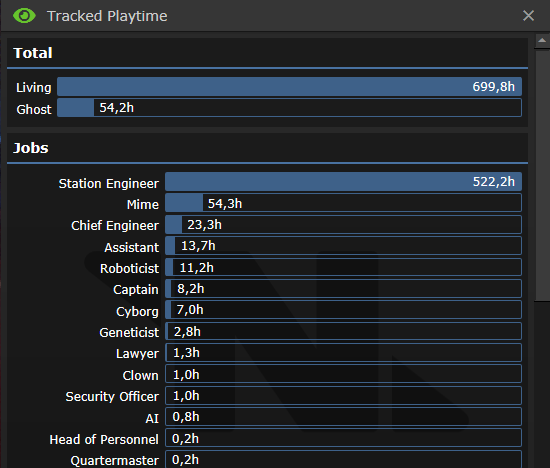This screenshot has width=550, height=468.
Task: Click the Cyborg job label
Action: [137, 312]
